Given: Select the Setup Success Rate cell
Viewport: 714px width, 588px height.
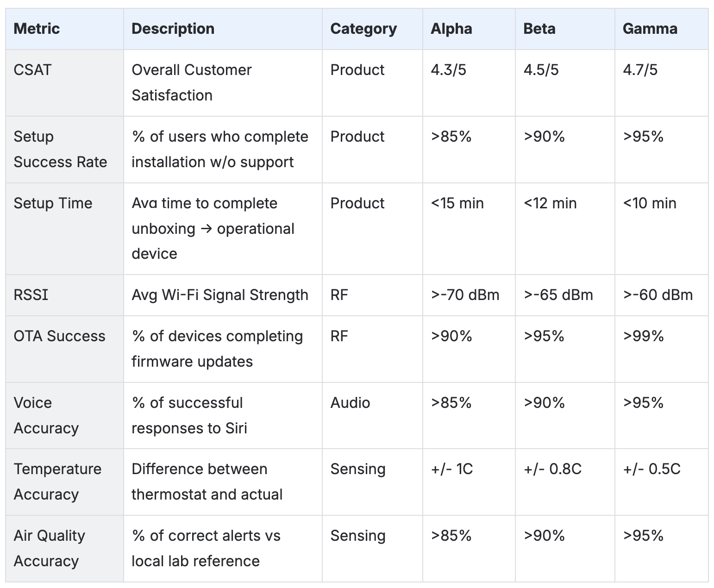Looking at the screenshot, I should (x=60, y=149).
